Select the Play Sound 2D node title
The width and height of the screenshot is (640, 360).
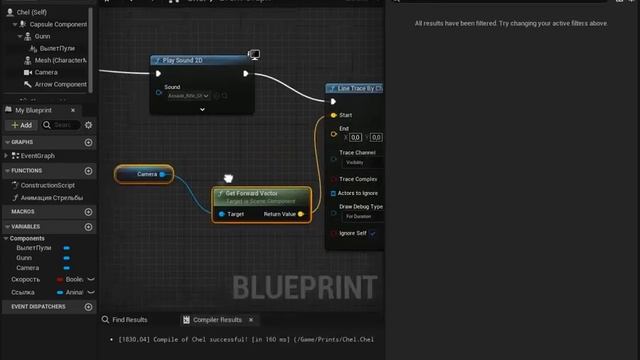(x=182, y=60)
